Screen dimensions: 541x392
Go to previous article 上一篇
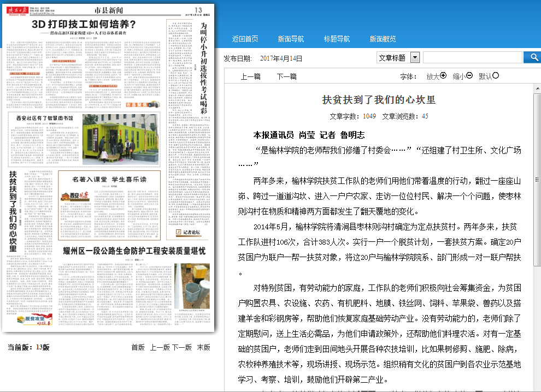tap(250, 76)
